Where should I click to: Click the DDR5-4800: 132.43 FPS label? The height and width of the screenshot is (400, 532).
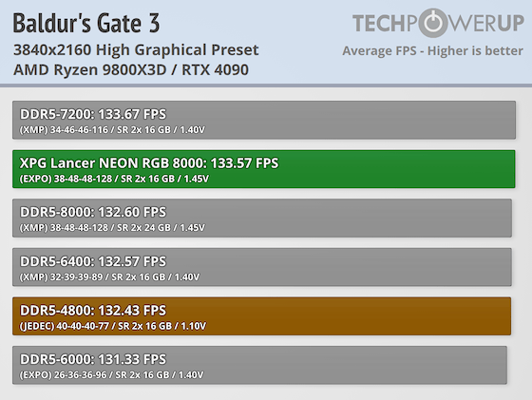(93, 311)
